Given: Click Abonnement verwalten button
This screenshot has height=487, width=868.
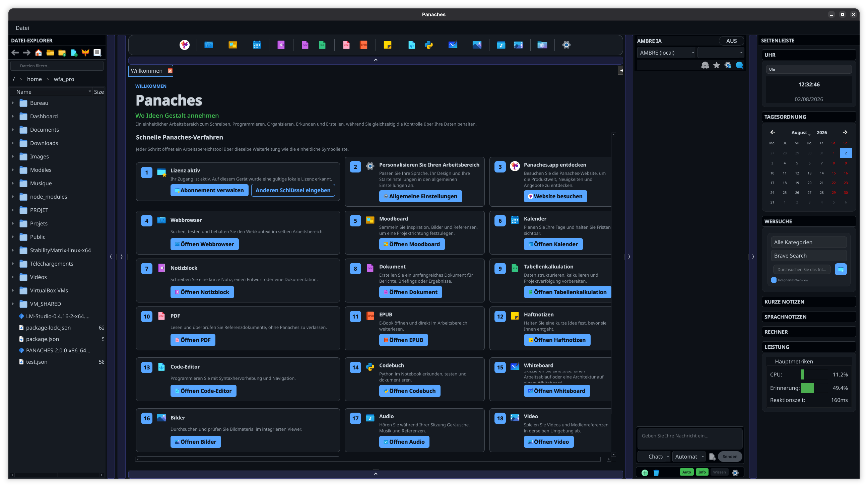Looking at the screenshot, I should (x=209, y=190).
